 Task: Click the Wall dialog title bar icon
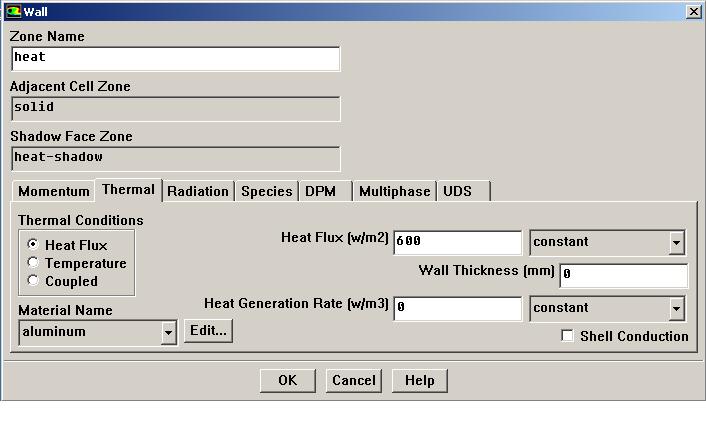pyautogui.click(x=12, y=11)
